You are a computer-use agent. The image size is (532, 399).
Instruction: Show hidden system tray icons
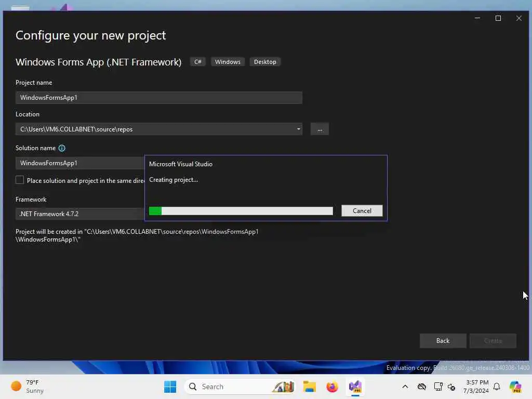point(405,387)
